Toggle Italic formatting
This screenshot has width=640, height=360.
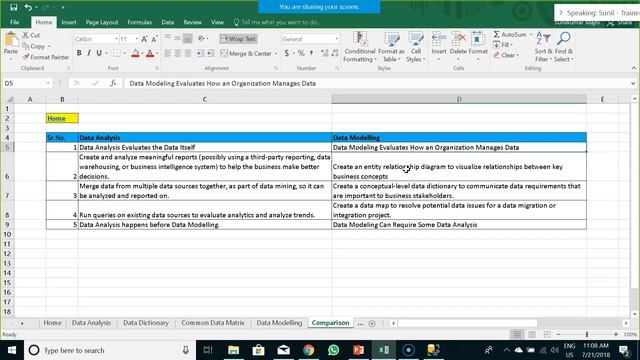pyautogui.click(x=89, y=53)
